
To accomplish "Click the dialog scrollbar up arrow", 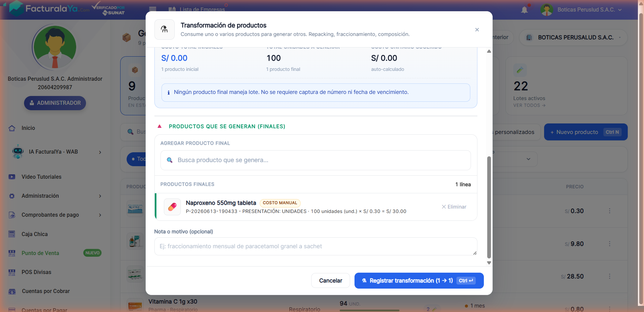I will (x=489, y=51).
